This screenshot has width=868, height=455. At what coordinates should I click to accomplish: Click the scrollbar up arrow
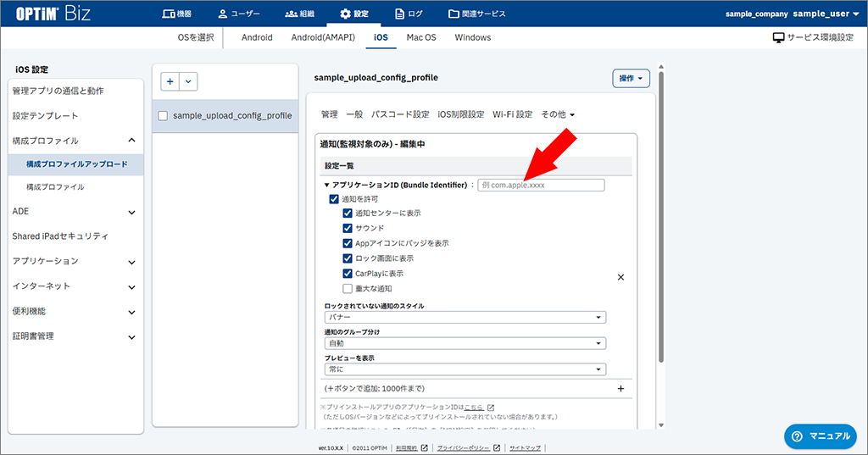[661, 67]
